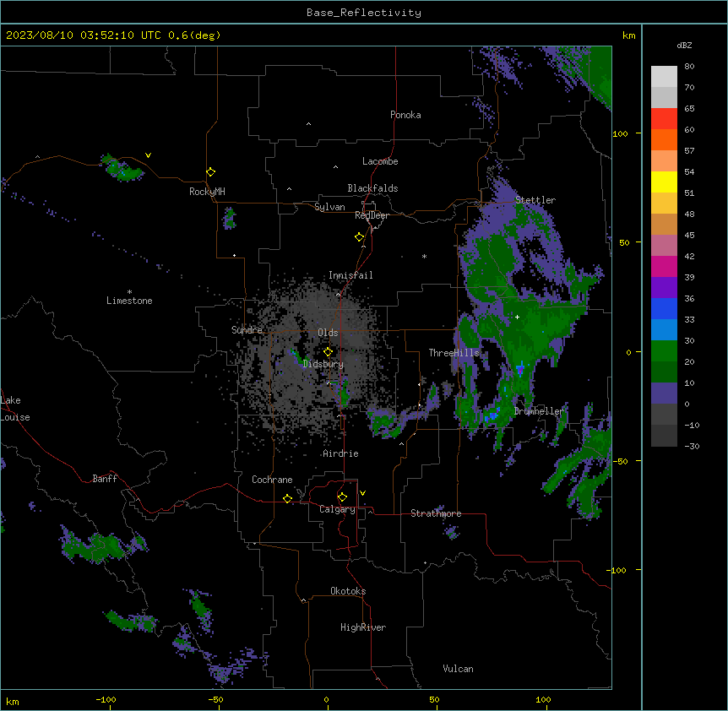Click the white cross marker near Drumheller storm
Image resolution: width=728 pixels, height=711 pixels.
click(x=517, y=317)
